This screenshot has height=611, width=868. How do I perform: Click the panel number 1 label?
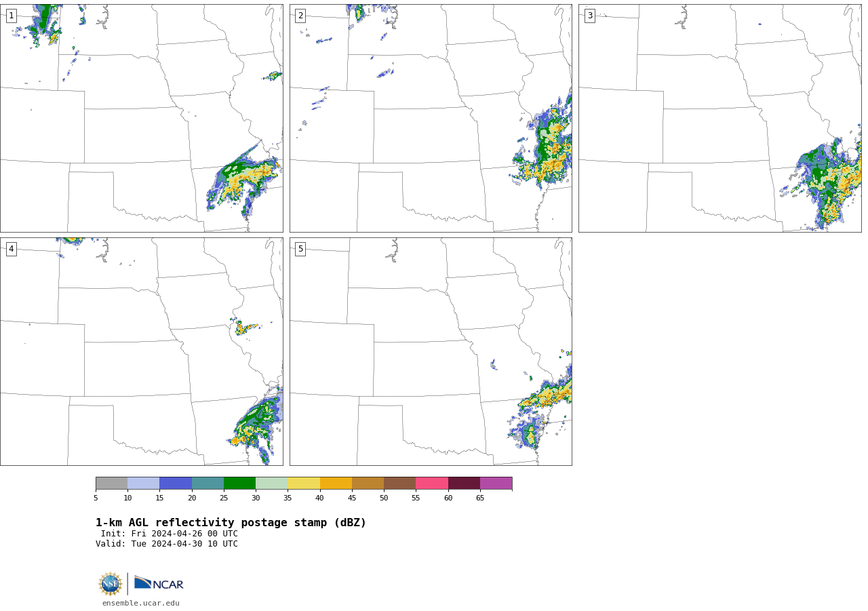[x=11, y=16]
